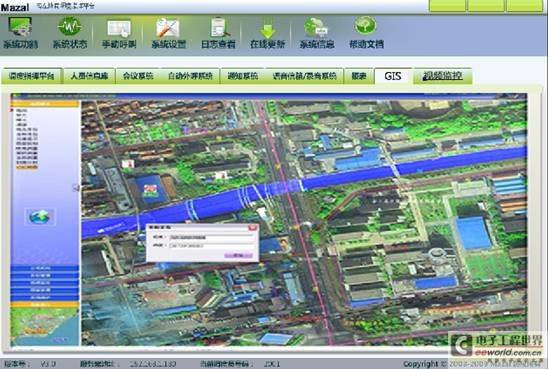Click the first input field in popup
Image resolution: width=548 pixels, height=369 pixels.
pos(211,237)
